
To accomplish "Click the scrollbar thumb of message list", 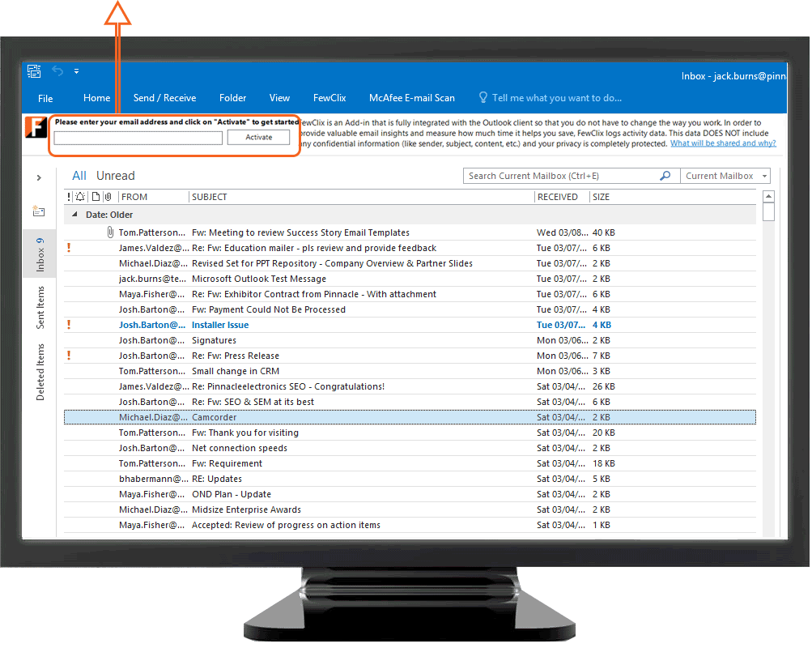I will pyautogui.click(x=768, y=212).
